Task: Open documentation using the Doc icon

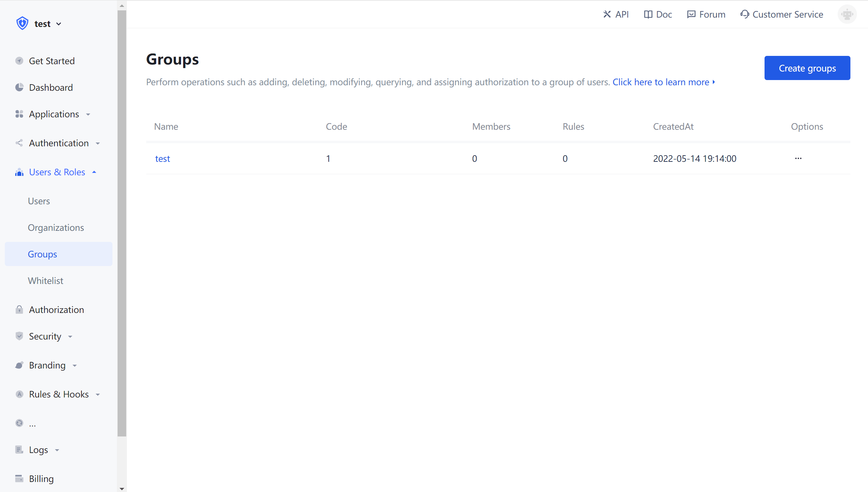Action: 648,14
